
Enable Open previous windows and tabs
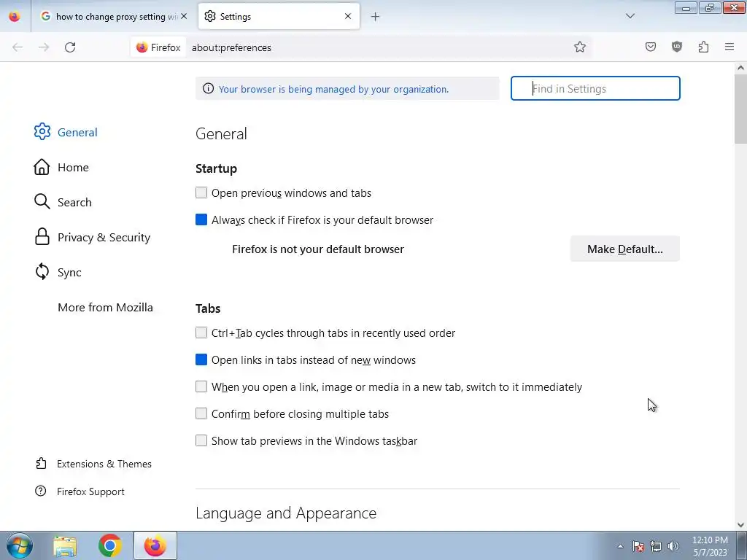(x=201, y=192)
